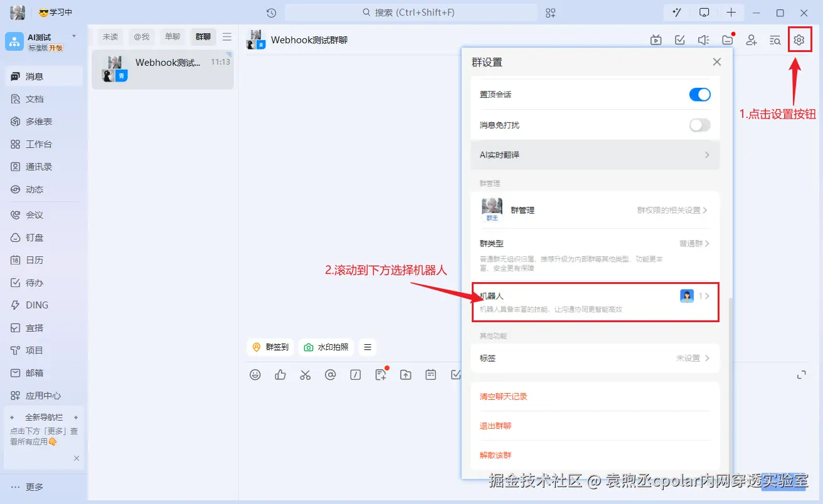Click the AI magic wand icon
823x504 pixels.
tap(677, 13)
